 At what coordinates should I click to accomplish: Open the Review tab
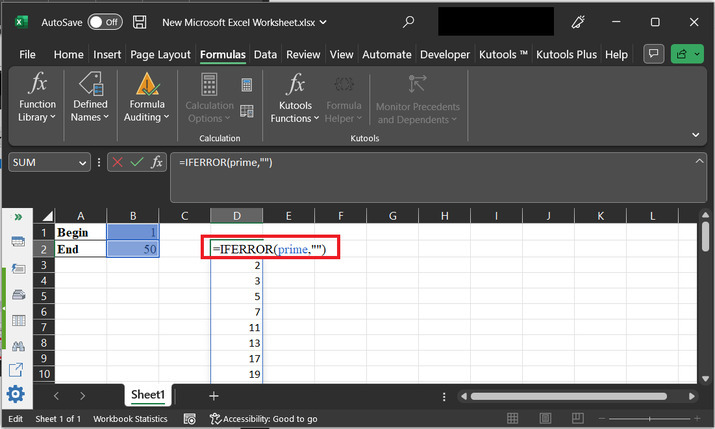303,55
